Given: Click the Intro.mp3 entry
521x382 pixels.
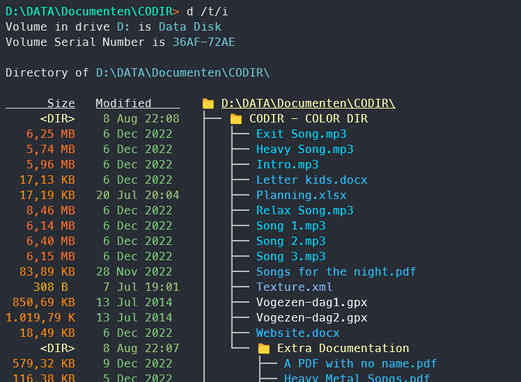Looking at the screenshot, I should click(x=287, y=165).
